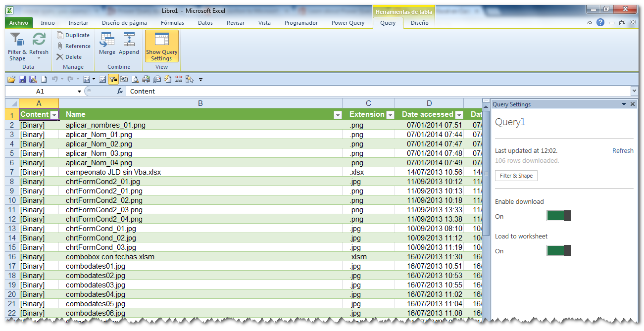Open the Power Query ribbon tab
Image resolution: width=644 pixels, height=331 pixels.
(x=348, y=23)
